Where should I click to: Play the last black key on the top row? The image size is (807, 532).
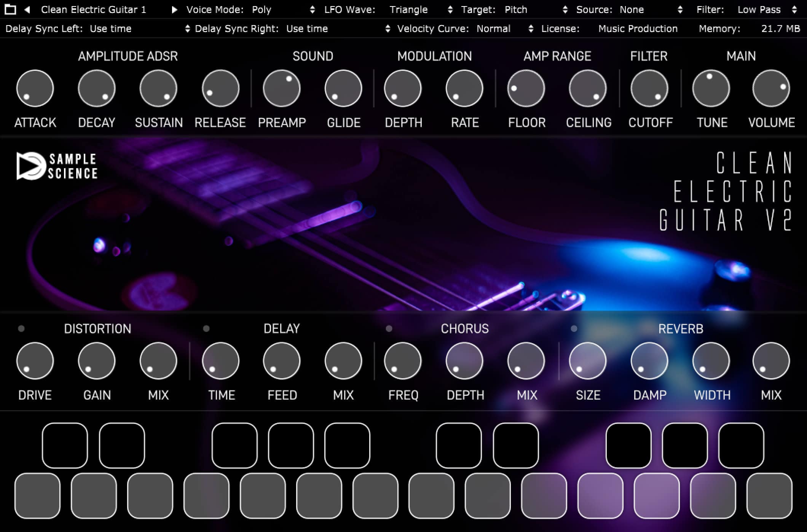click(741, 445)
